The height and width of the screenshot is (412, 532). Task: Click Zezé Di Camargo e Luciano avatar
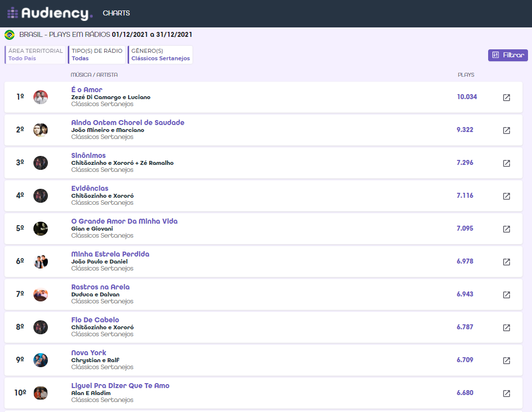pyautogui.click(x=40, y=97)
